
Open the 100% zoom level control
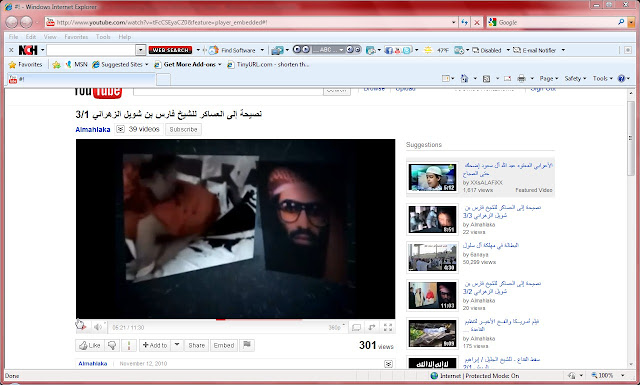click(607, 375)
